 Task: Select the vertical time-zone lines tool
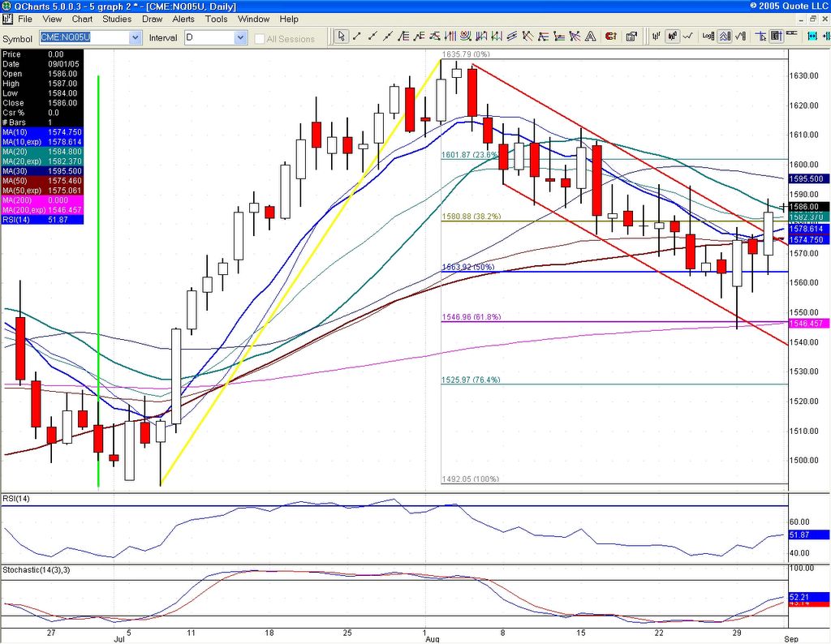point(450,36)
